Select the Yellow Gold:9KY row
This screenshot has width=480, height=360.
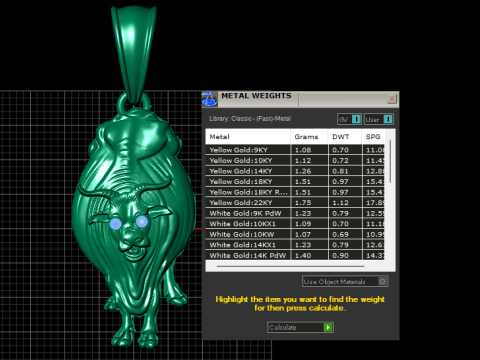click(295, 150)
